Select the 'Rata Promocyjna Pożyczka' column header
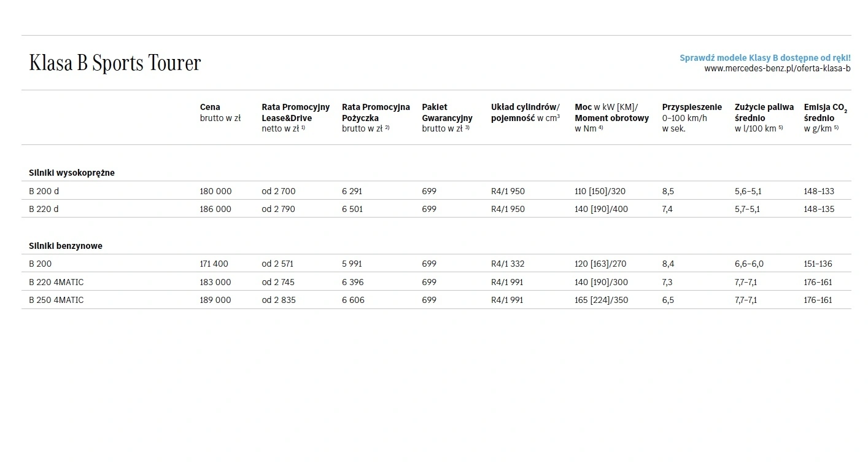Screen dimensions: 868x467 click(x=376, y=117)
